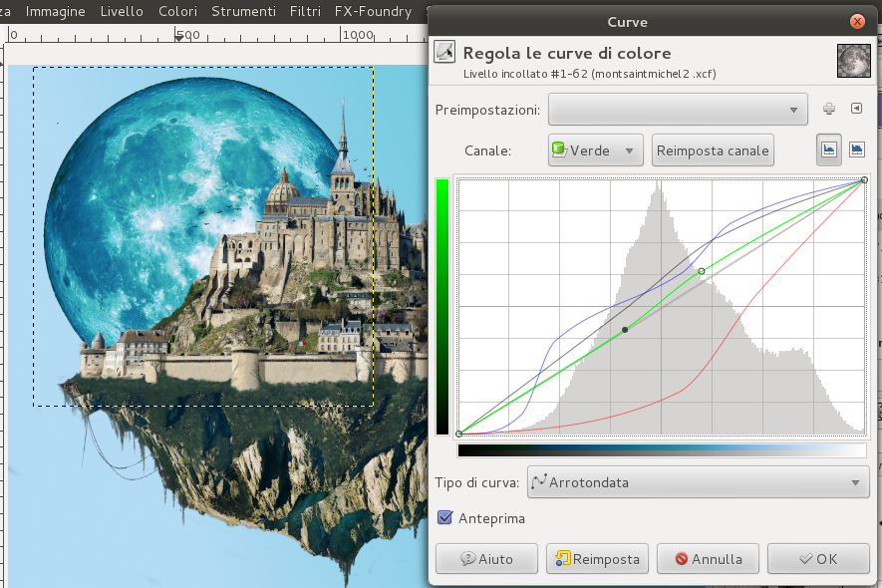Open the FX-Foundry menu
Screen dimensions: 882x588
[373, 11]
